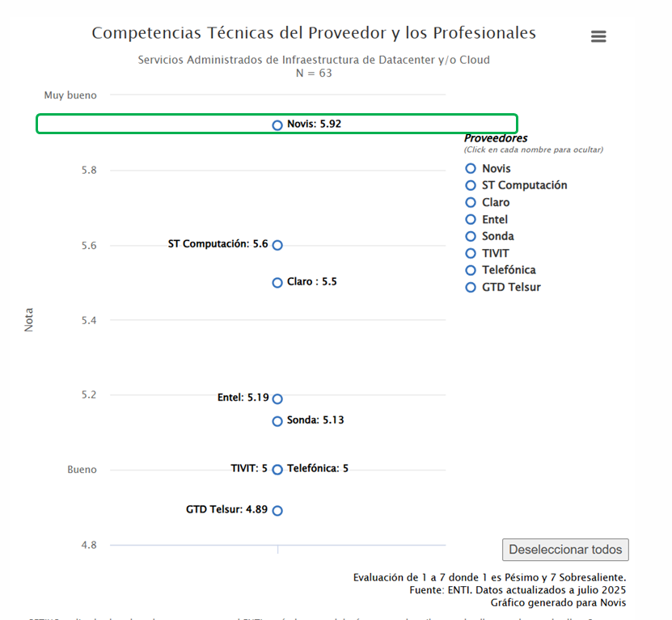The image size is (672, 620).
Task: Open the chart hamburger context menu
Action: coord(598,36)
